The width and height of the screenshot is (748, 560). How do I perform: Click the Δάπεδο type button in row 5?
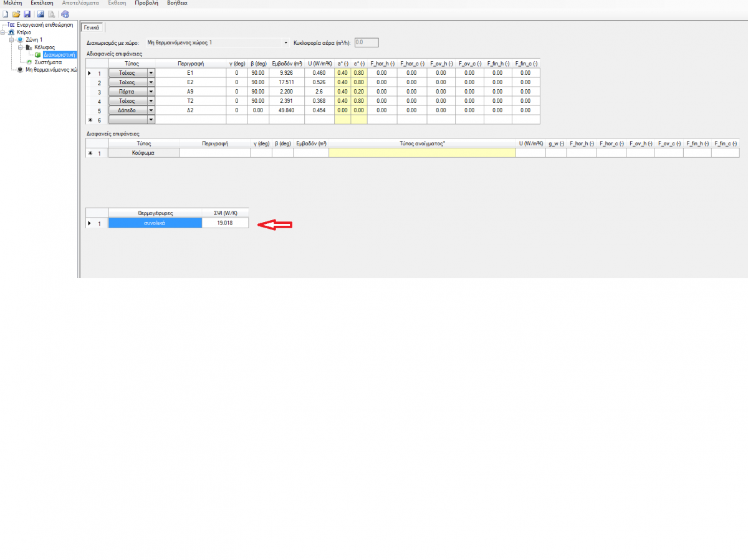coord(128,110)
